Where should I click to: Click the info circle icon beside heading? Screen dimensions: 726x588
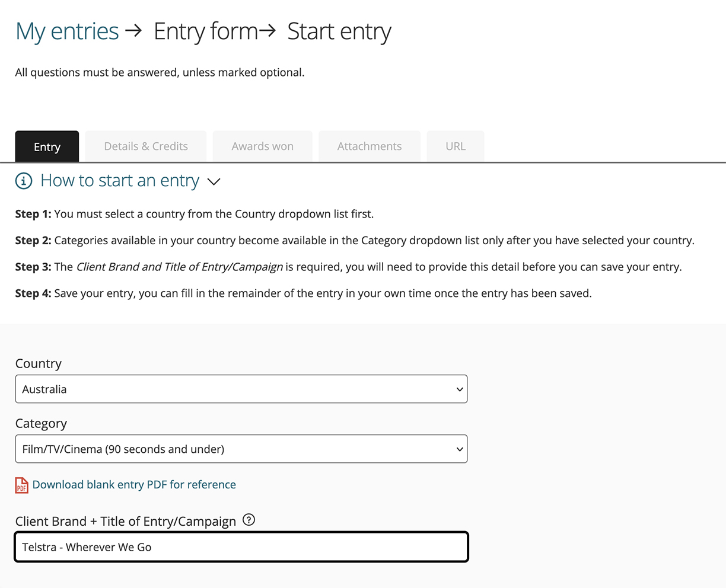pyautogui.click(x=23, y=181)
